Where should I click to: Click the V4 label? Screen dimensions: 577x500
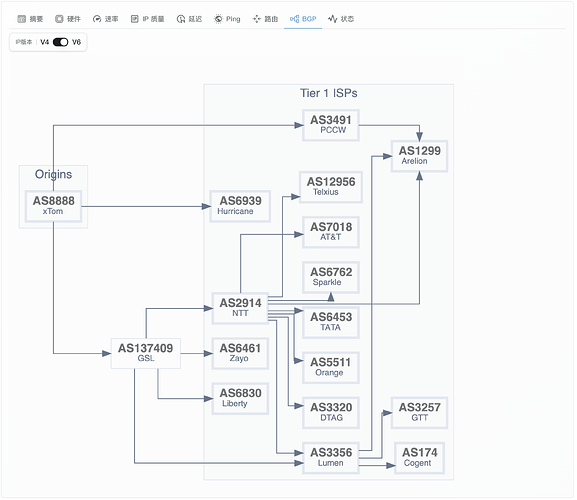click(x=45, y=42)
